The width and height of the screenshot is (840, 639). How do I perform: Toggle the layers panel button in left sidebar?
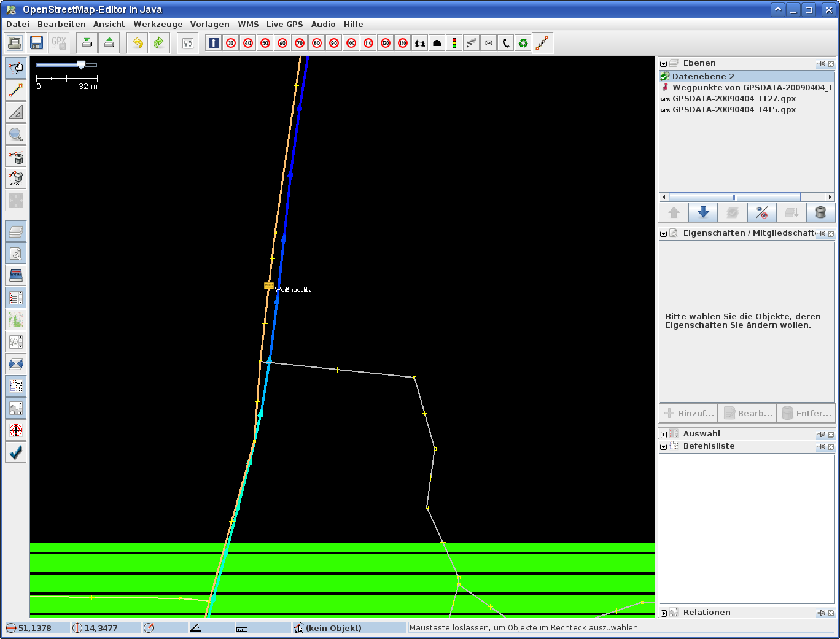pos(16,231)
